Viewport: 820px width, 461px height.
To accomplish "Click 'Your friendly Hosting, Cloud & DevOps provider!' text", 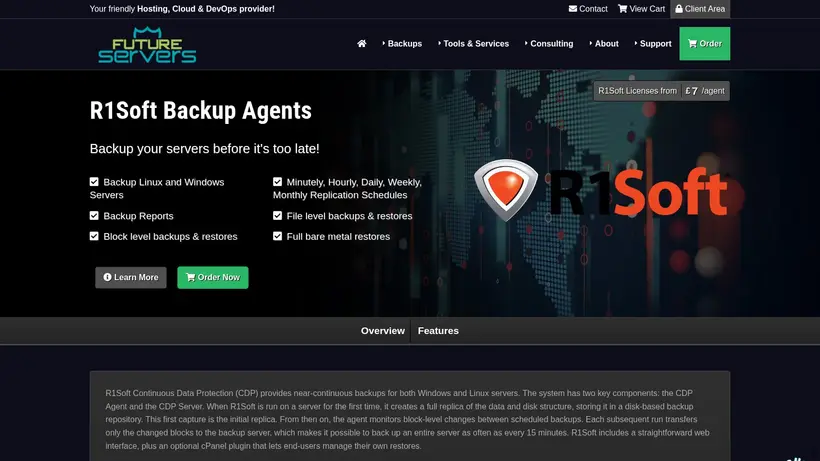I will [x=182, y=8].
